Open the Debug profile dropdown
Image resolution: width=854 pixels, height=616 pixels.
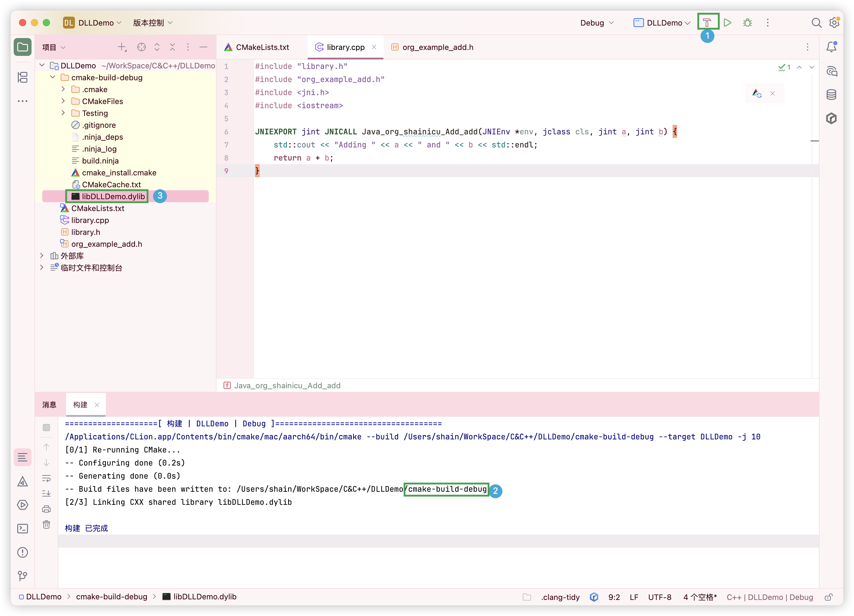(x=597, y=23)
